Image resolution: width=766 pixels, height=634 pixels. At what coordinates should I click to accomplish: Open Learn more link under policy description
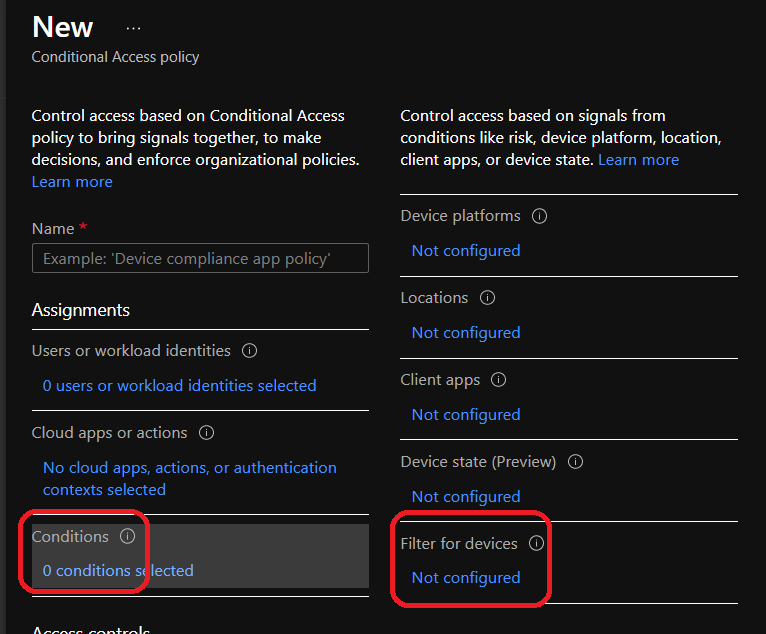click(72, 182)
